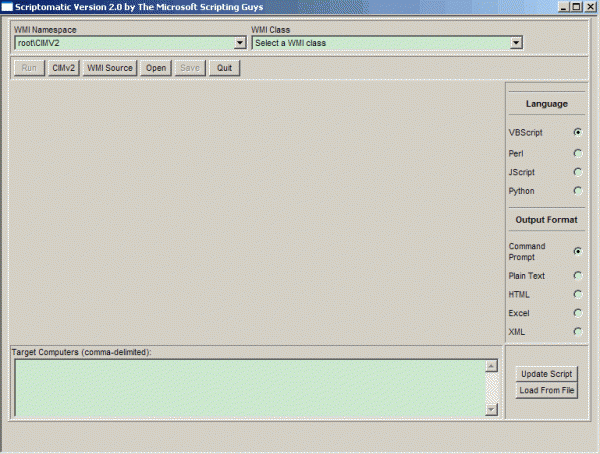This screenshot has width=600, height=454.
Task: Set output format to HTML
Action: coord(577,294)
